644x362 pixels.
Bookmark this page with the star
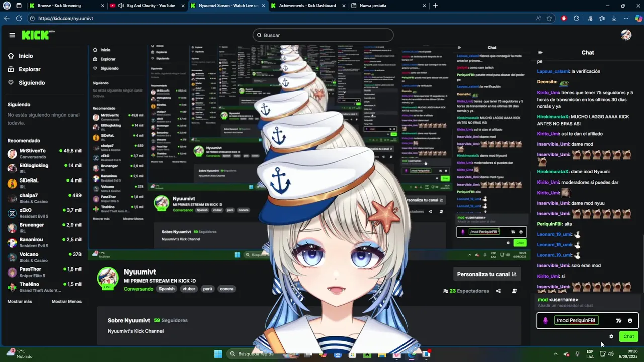pyautogui.click(x=549, y=18)
